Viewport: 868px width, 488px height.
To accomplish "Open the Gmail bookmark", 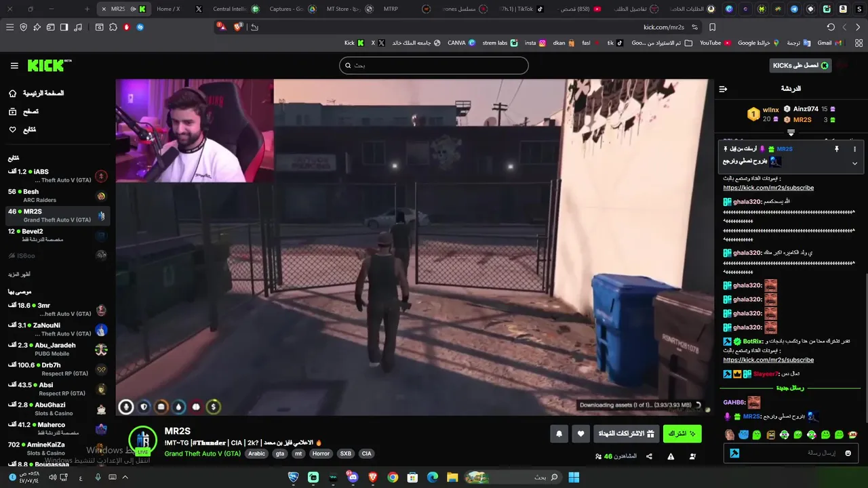I will [829, 43].
